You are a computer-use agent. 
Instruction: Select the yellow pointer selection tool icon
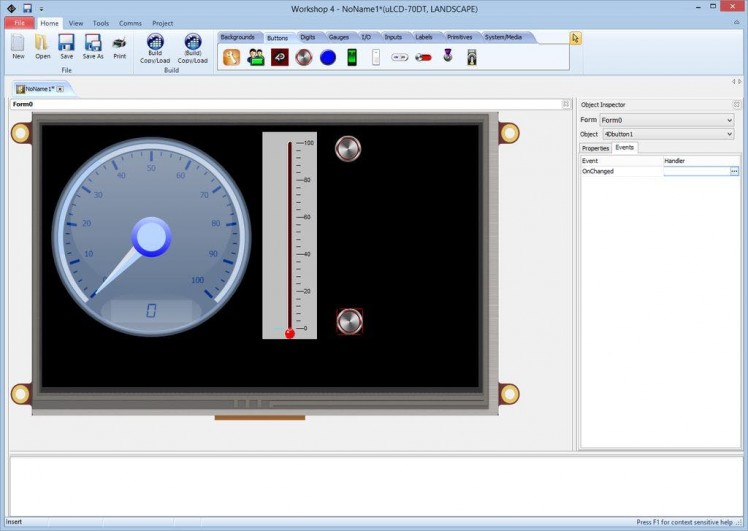[x=575, y=38]
